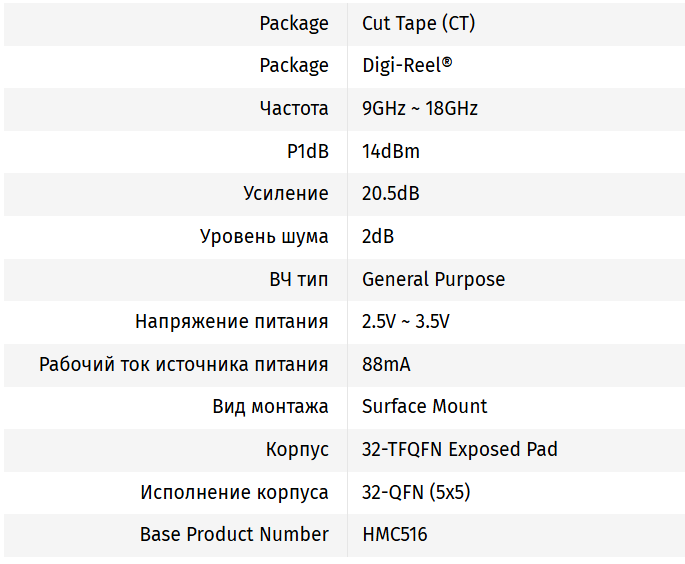Select the "Digi-Reel®" package value
This screenshot has height=564, width=685.
point(407,66)
